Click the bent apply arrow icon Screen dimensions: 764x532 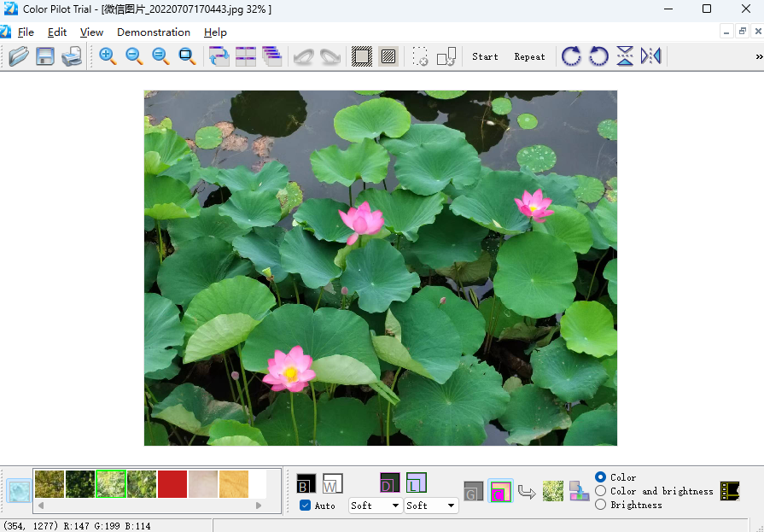[527, 492]
